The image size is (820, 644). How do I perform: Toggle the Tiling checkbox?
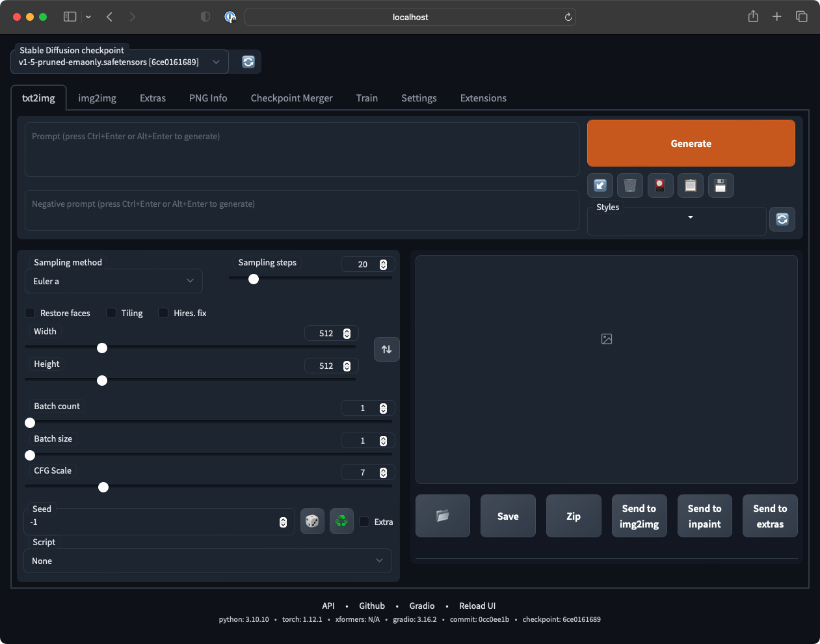(111, 313)
